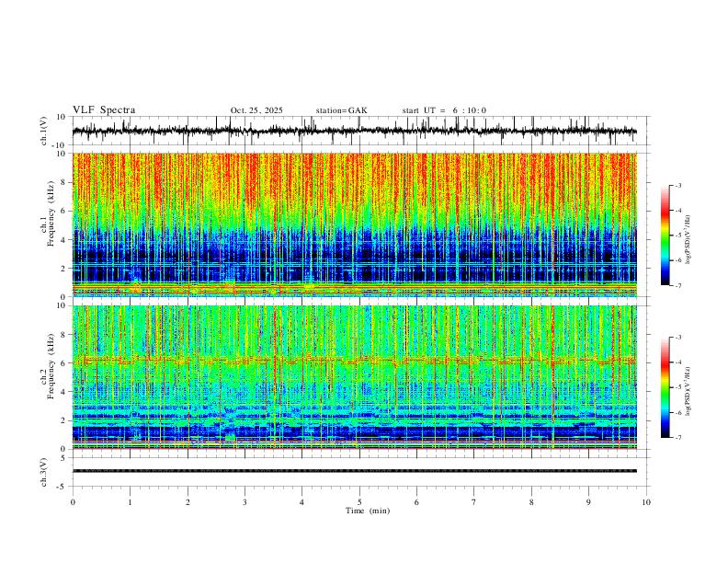The height and width of the screenshot is (563, 728).
Task: Click inside the ch.2 spectrogram panel
Action: [x=354, y=377]
